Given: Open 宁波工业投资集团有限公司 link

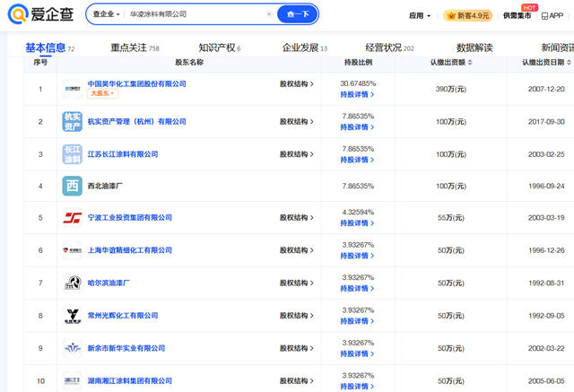Looking at the screenshot, I should (x=129, y=217).
